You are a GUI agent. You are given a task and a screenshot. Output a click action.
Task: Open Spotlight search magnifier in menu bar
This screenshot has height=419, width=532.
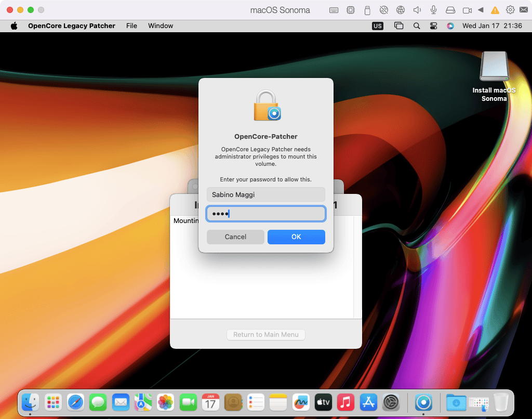[417, 25]
